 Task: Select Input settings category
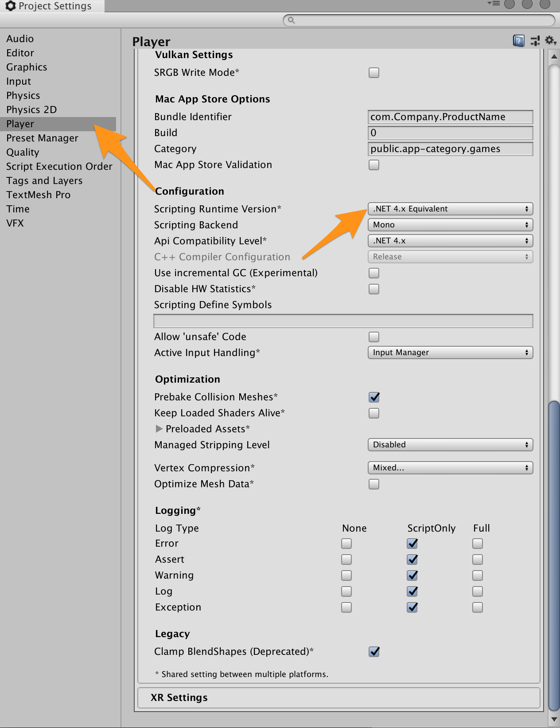click(19, 81)
